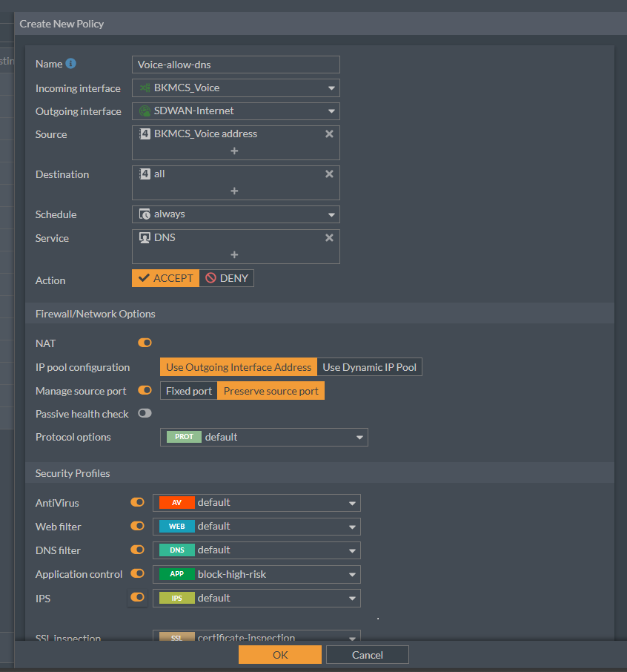Remove 'all' from Destination
Image resolution: width=627 pixels, height=672 pixels.
[x=329, y=174]
